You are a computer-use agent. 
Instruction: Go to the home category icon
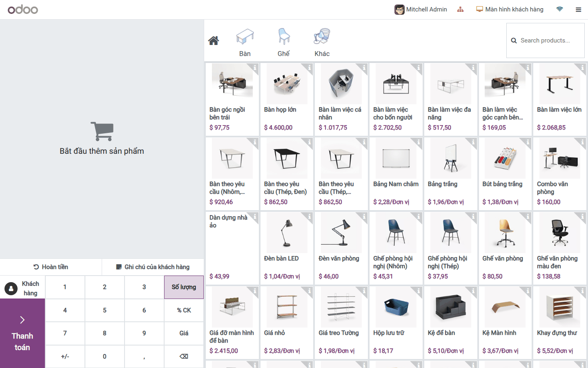click(x=214, y=40)
